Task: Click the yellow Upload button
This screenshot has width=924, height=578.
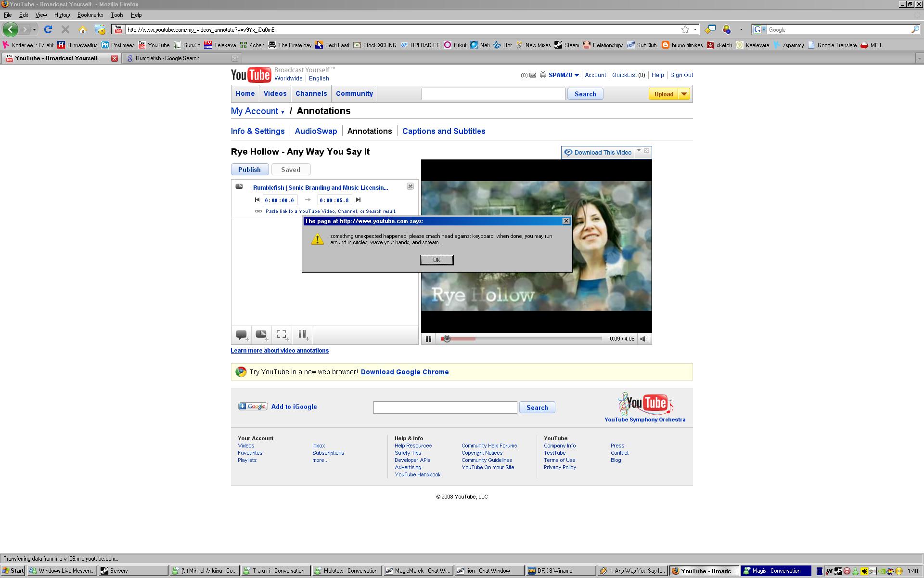Action: click(x=664, y=94)
